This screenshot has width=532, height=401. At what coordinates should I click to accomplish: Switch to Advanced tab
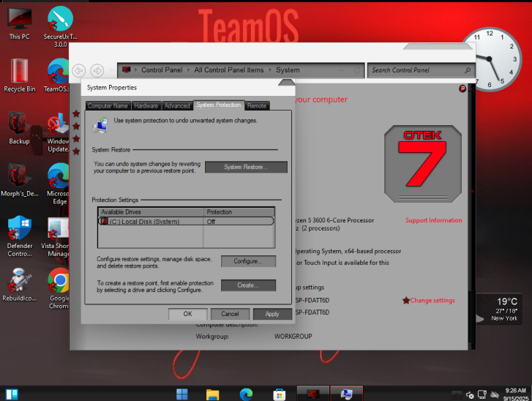[177, 106]
